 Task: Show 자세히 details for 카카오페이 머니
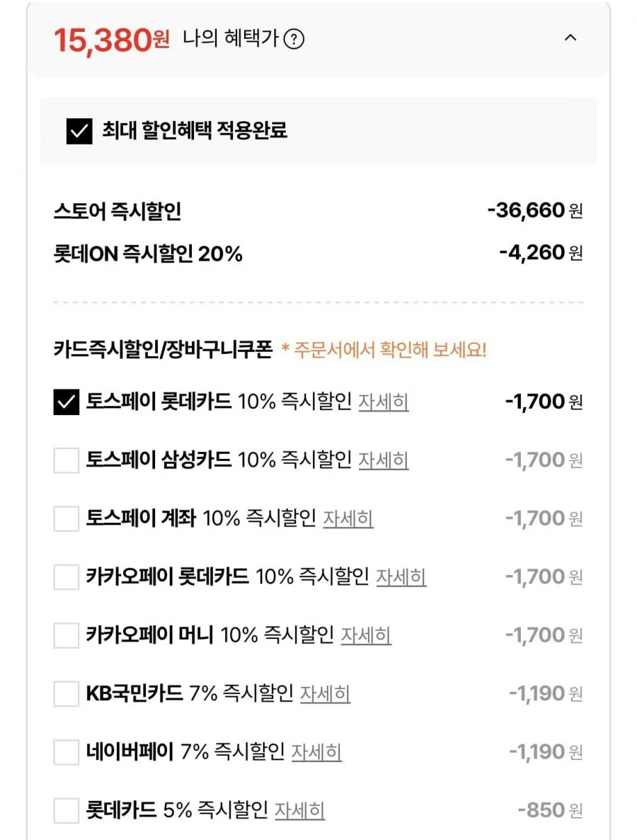[366, 635]
